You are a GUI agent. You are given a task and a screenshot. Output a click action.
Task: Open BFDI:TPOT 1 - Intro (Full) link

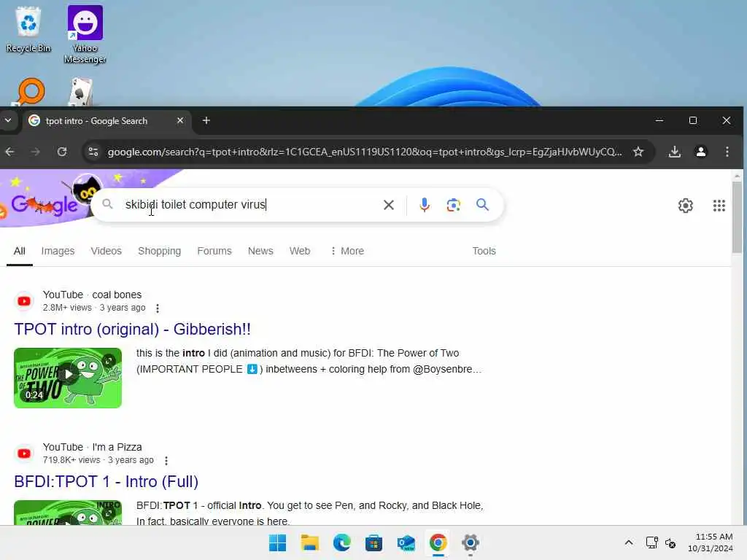(x=106, y=481)
